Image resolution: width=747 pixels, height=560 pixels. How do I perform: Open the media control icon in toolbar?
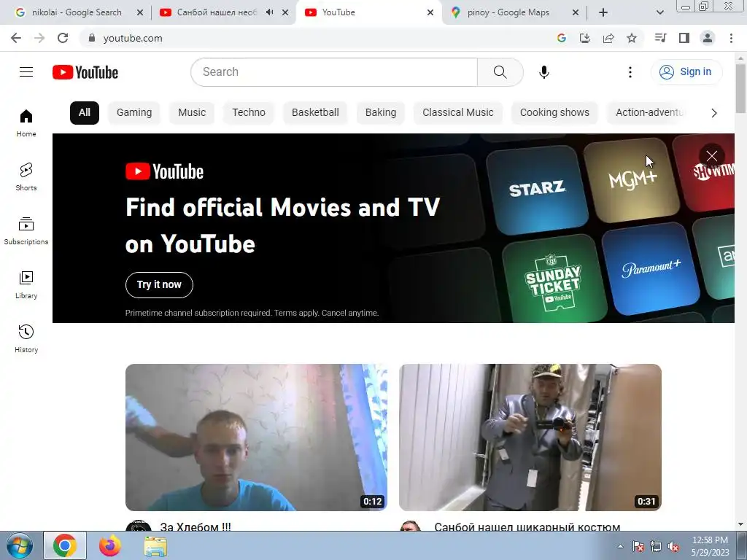(x=660, y=38)
